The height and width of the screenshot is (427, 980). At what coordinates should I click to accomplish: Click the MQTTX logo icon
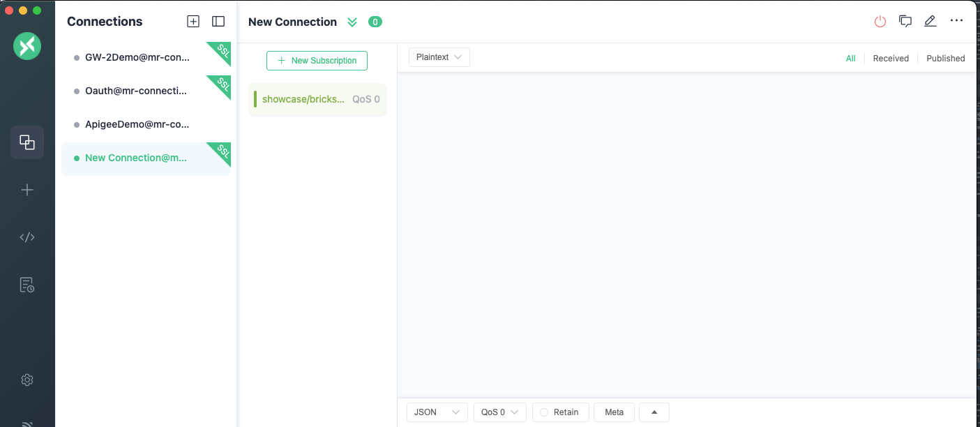pos(27,47)
